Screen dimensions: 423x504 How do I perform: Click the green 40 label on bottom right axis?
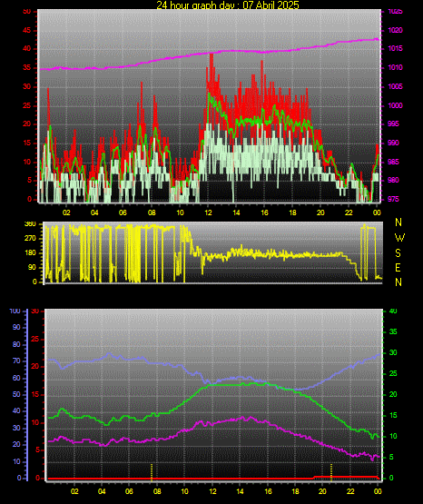pos(393,311)
